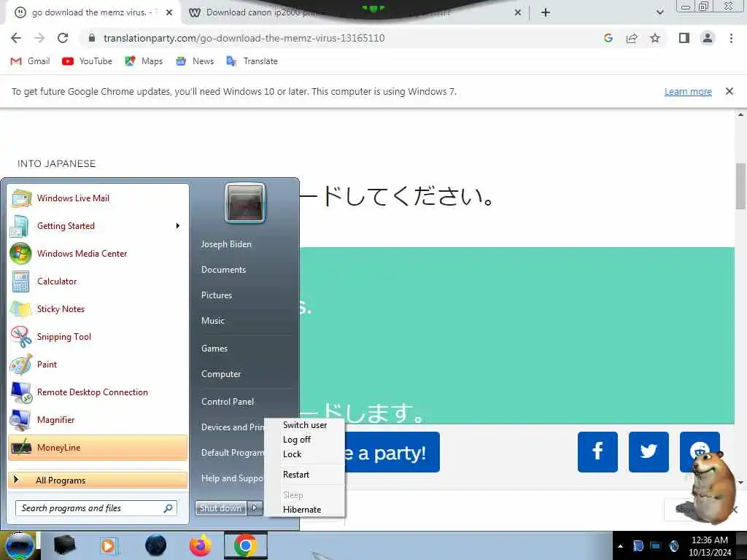Open Translate bookmark
The image size is (747, 560).
click(x=252, y=61)
